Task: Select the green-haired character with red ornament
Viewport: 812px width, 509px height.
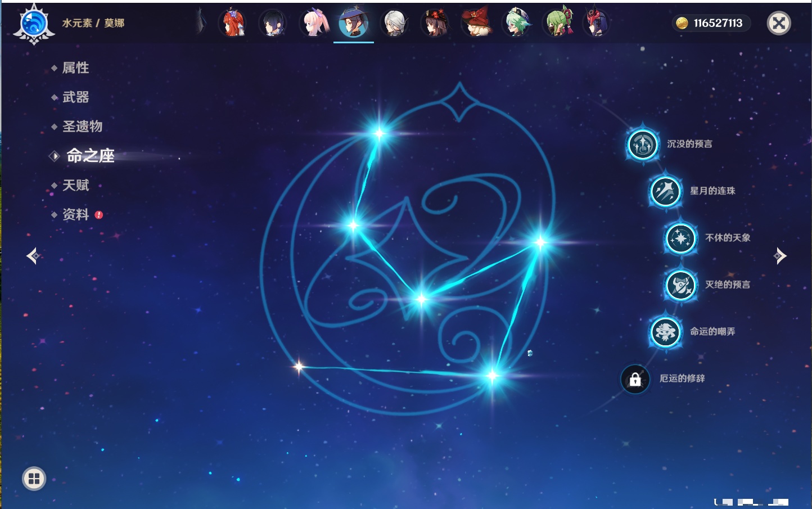Action: tap(558, 23)
